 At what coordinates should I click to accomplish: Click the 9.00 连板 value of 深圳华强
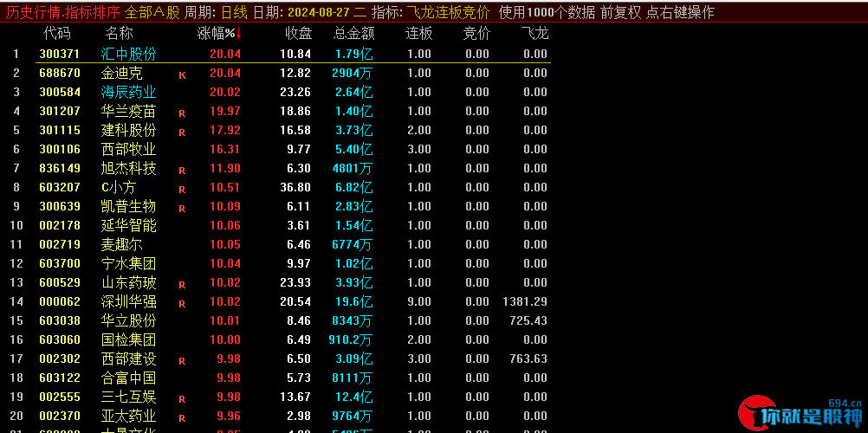[419, 301]
